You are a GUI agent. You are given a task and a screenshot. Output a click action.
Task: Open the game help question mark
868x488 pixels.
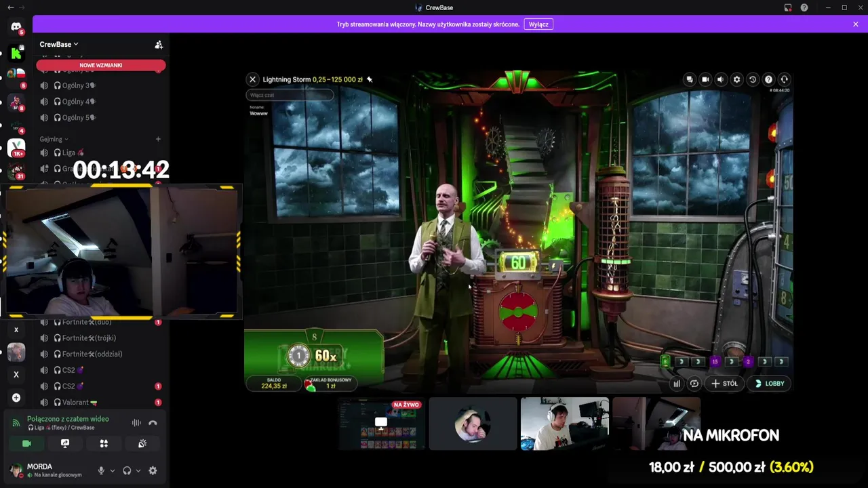point(768,79)
